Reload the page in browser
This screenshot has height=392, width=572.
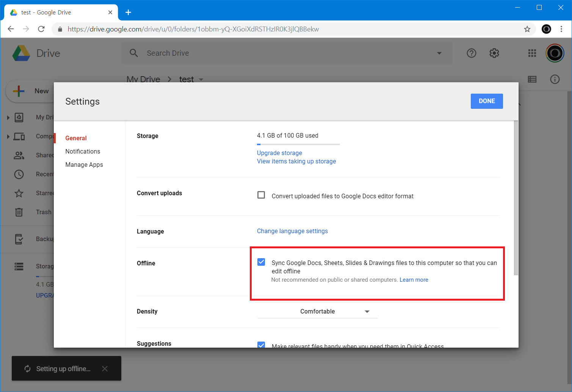click(x=41, y=29)
